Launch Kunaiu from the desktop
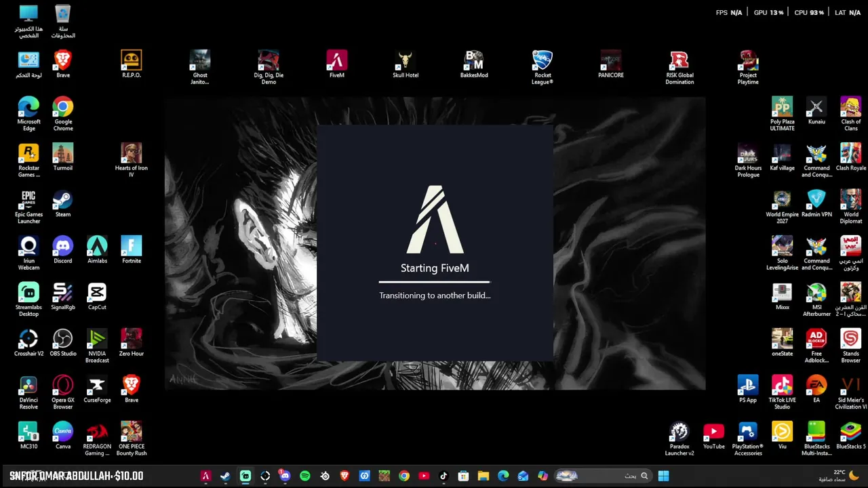 [x=816, y=111]
